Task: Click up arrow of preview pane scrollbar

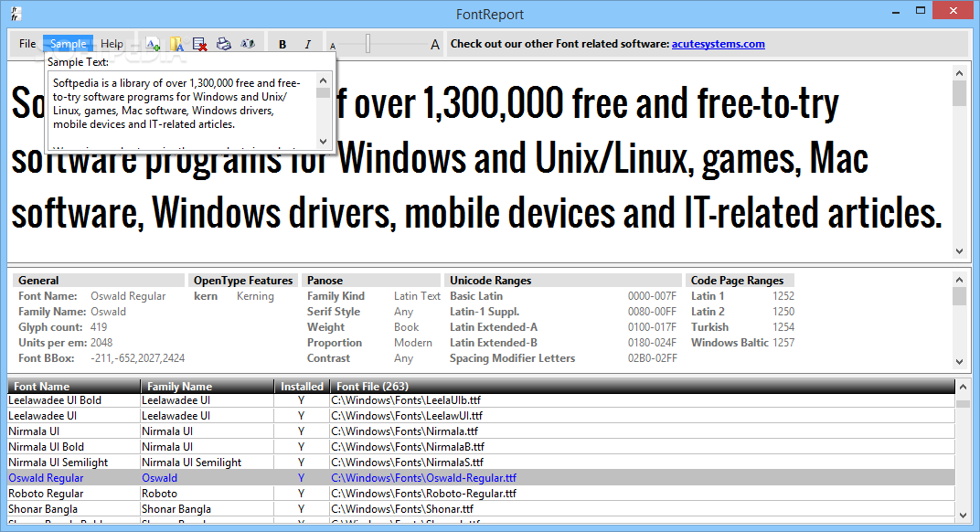Action: tap(959, 73)
